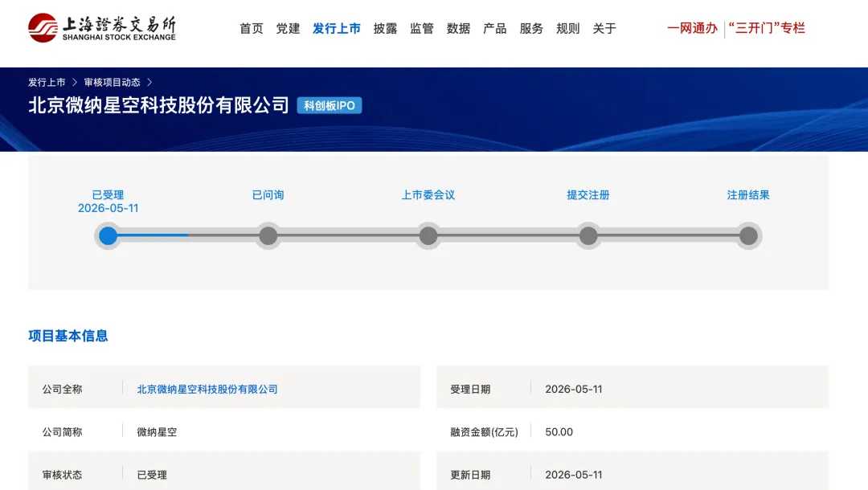868x490 pixels.
Task: Open the 产品 navigation item
Action: 495,28
